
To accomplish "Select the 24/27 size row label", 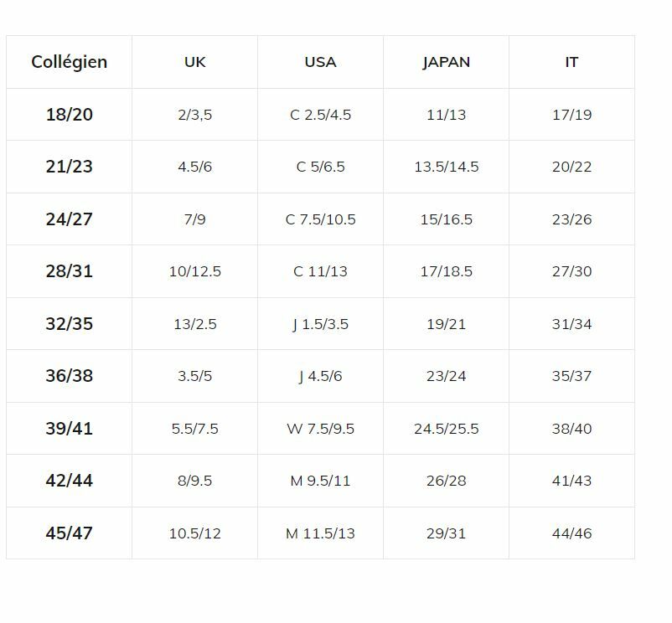I will (x=69, y=219).
